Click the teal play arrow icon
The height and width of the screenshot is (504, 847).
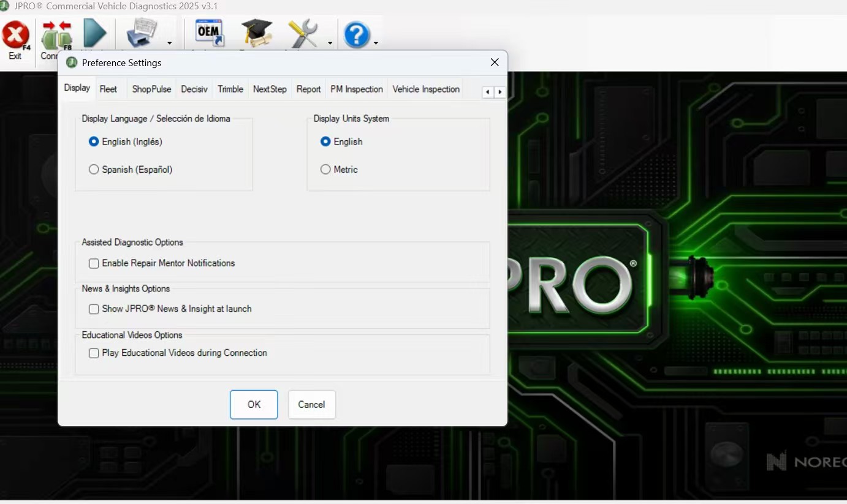pyautogui.click(x=95, y=33)
